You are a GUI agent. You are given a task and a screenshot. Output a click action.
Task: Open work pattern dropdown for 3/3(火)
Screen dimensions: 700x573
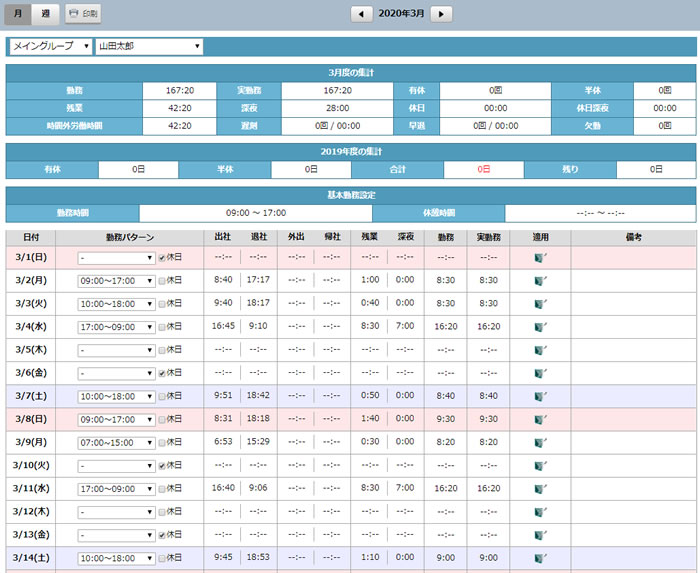tap(116, 304)
